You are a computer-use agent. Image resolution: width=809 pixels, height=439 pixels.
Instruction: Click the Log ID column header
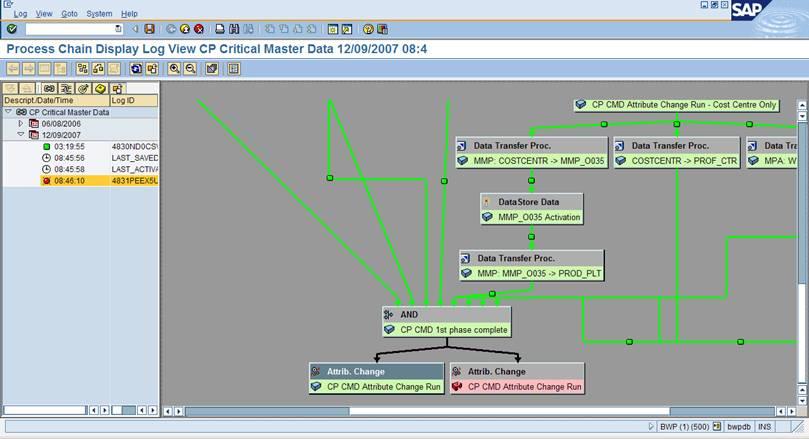pos(134,101)
